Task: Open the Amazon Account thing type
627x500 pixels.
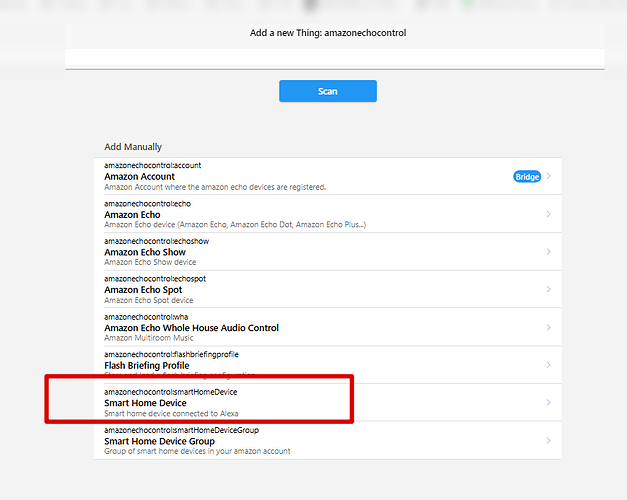Action: click(x=139, y=177)
